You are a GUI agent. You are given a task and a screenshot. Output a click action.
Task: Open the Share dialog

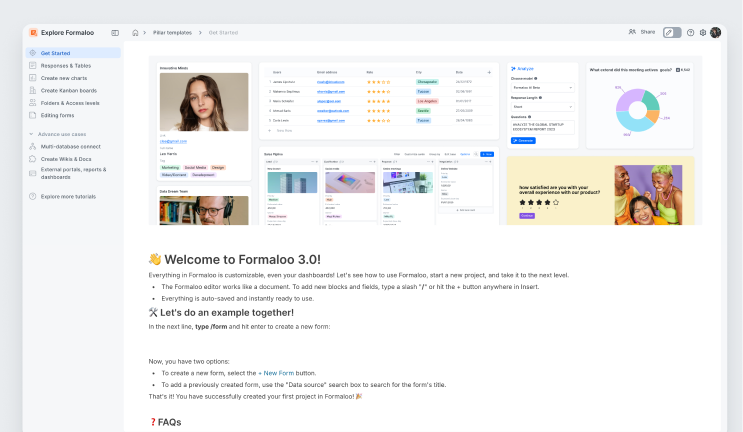click(x=642, y=32)
